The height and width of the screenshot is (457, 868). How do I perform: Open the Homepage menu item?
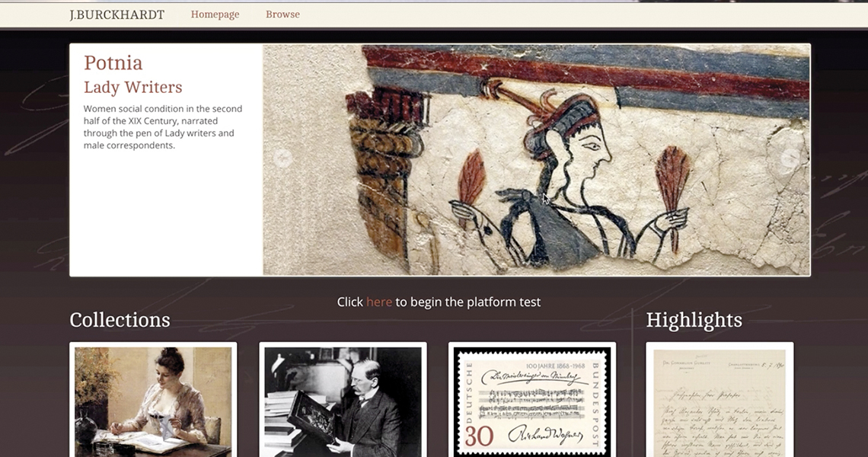click(215, 14)
